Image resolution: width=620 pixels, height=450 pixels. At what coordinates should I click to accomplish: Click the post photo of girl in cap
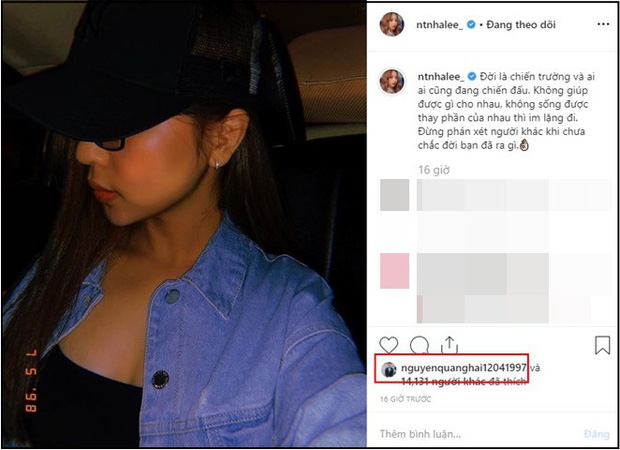[183, 225]
